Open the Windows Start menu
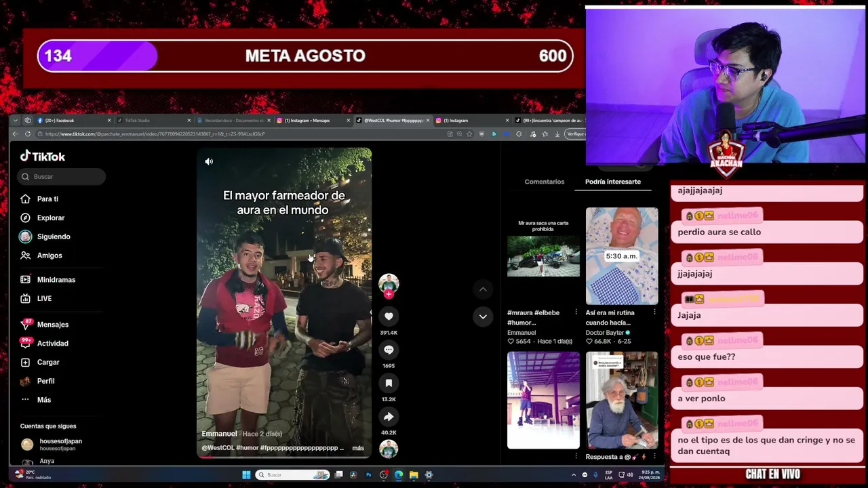 click(246, 475)
